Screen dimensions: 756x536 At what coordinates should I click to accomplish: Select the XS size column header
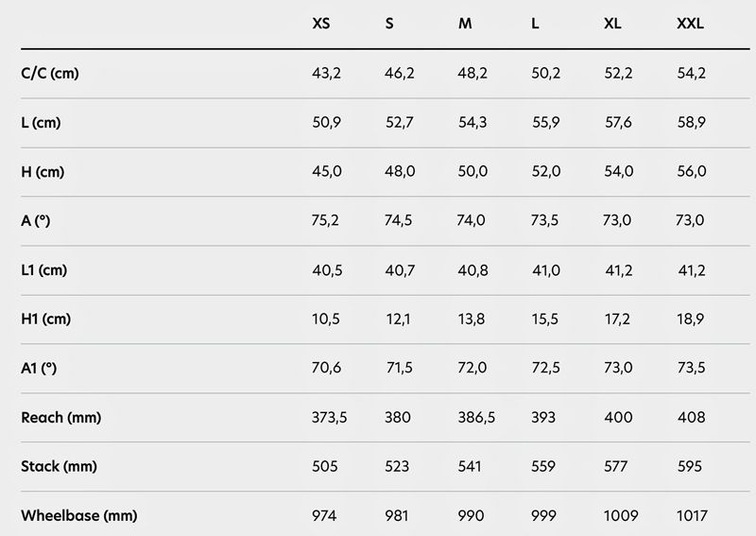pos(321,23)
